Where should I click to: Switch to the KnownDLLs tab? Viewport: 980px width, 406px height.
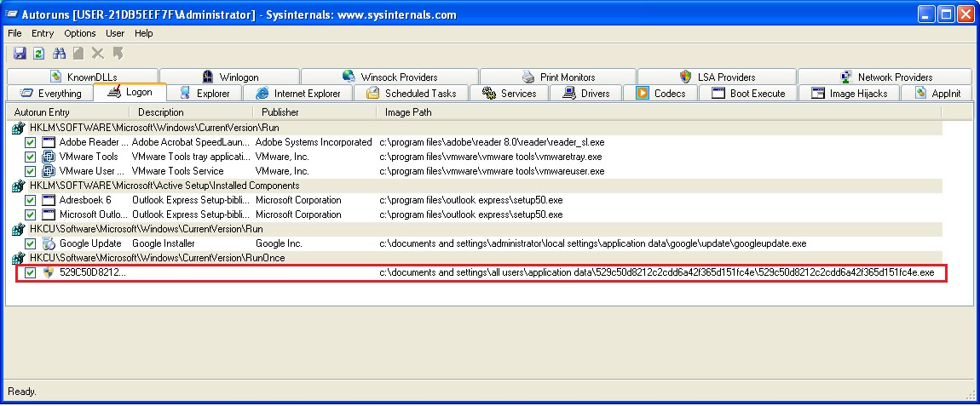pos(83,77)
